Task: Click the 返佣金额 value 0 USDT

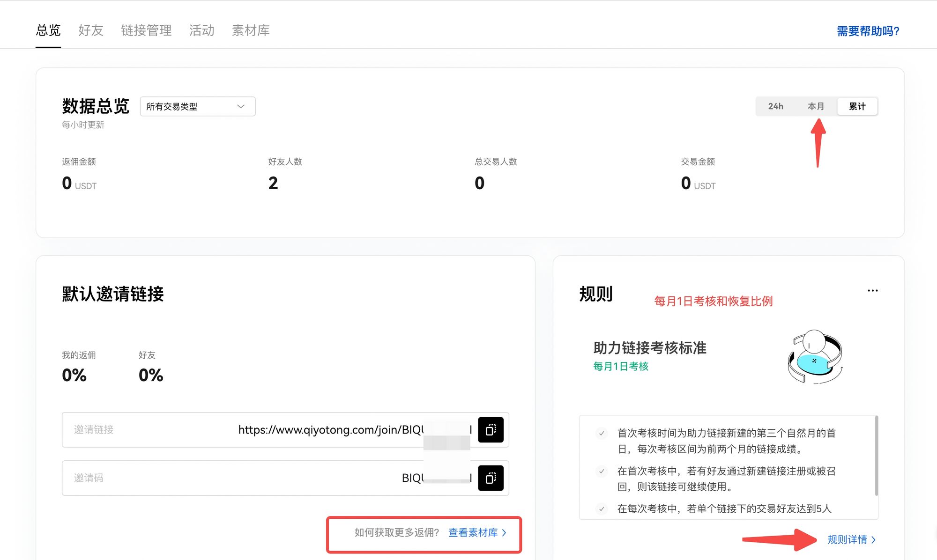Action: pyautogui.click(x=79, y=183)
